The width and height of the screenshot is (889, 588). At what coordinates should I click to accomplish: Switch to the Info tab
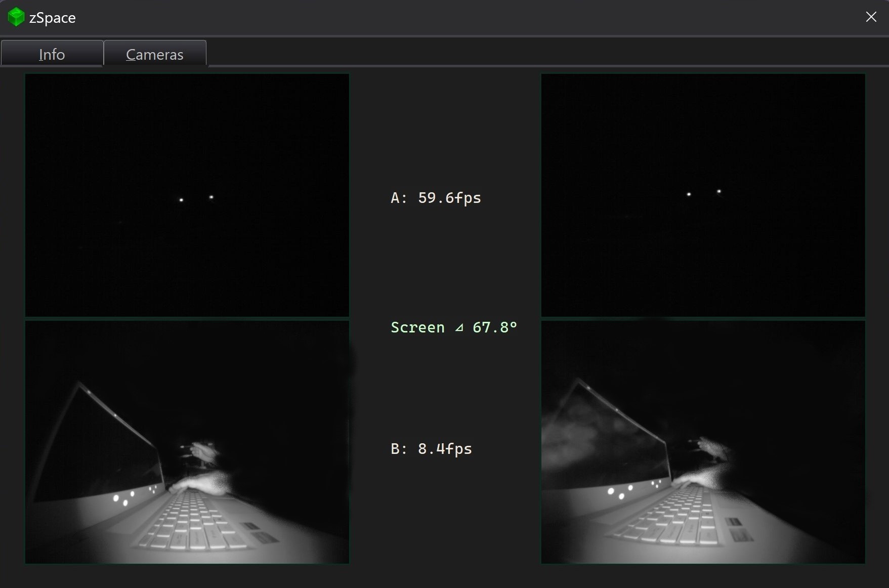click(x=52, y=54)
